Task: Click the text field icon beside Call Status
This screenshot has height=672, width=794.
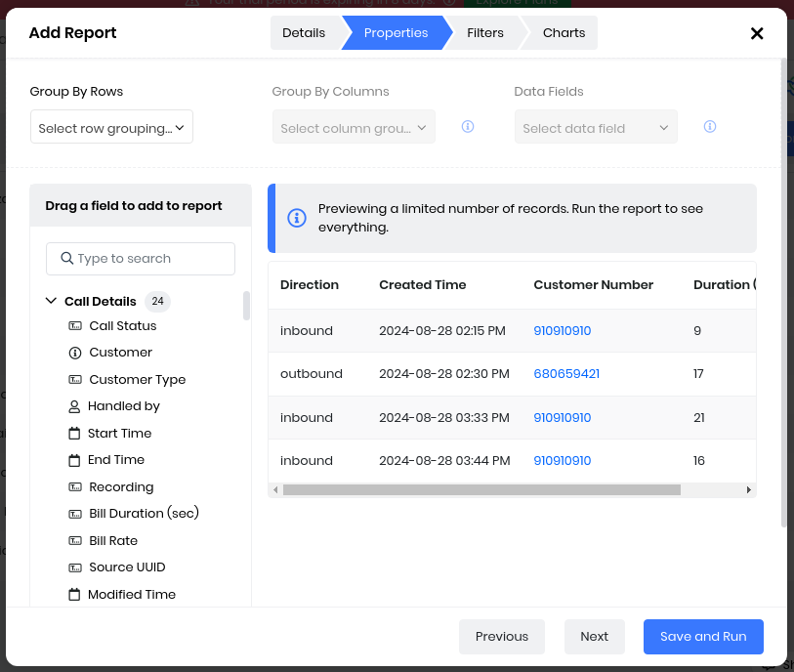Action: coord(75,326)
